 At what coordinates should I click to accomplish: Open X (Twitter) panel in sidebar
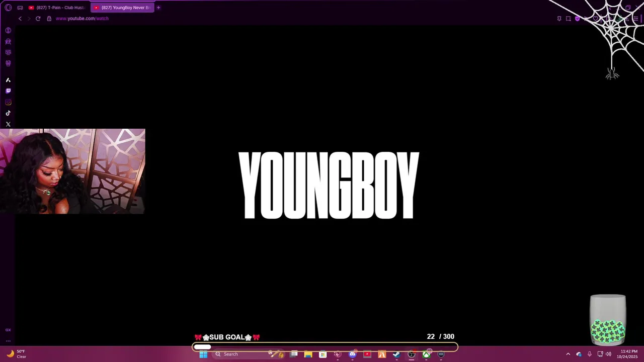point(8,124)
